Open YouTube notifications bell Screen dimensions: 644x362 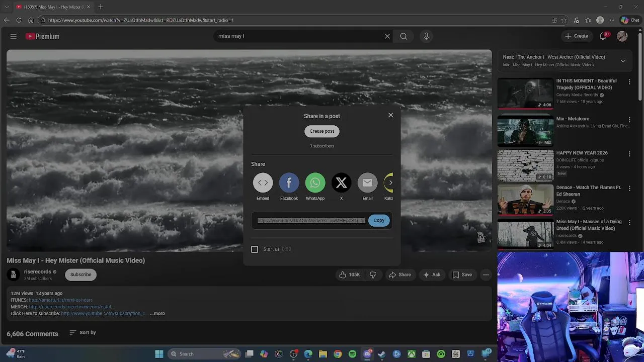point(603,36)
